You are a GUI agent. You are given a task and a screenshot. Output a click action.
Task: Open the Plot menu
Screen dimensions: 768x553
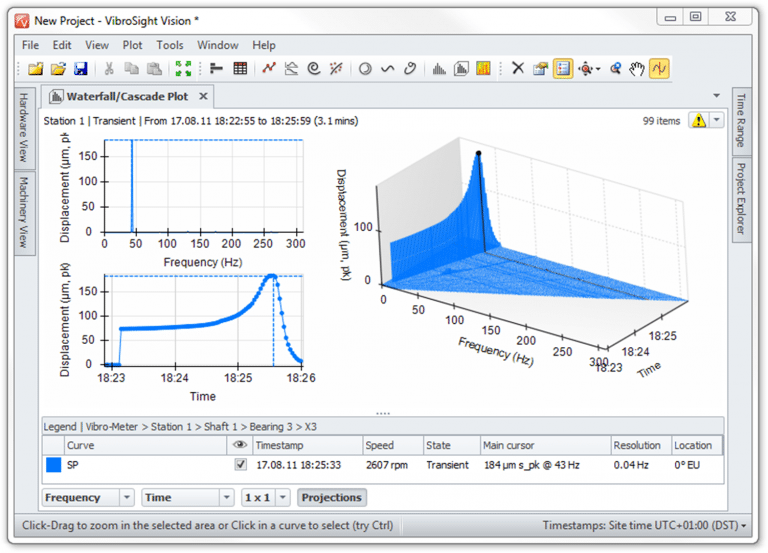132,45
